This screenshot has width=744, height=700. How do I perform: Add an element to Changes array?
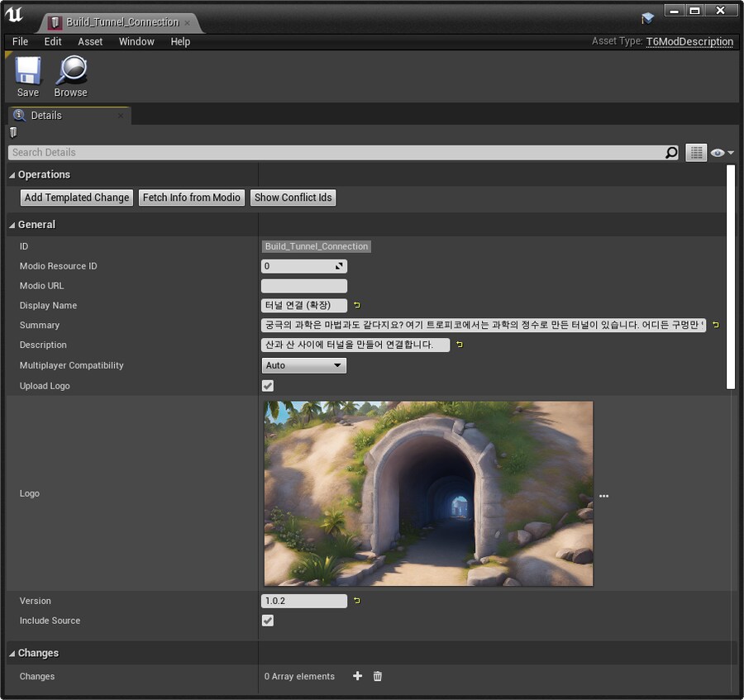click(x=358, y=676)
